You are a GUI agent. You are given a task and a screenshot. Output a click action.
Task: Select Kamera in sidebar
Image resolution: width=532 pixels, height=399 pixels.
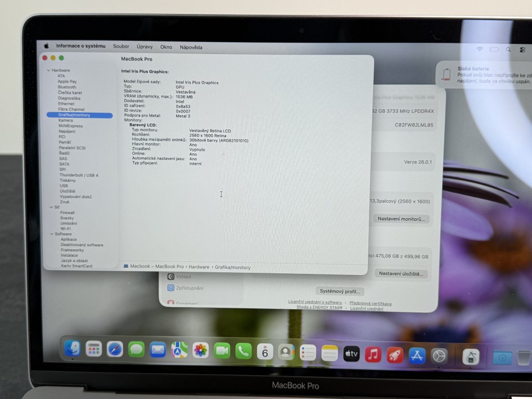tap(65, 120)
